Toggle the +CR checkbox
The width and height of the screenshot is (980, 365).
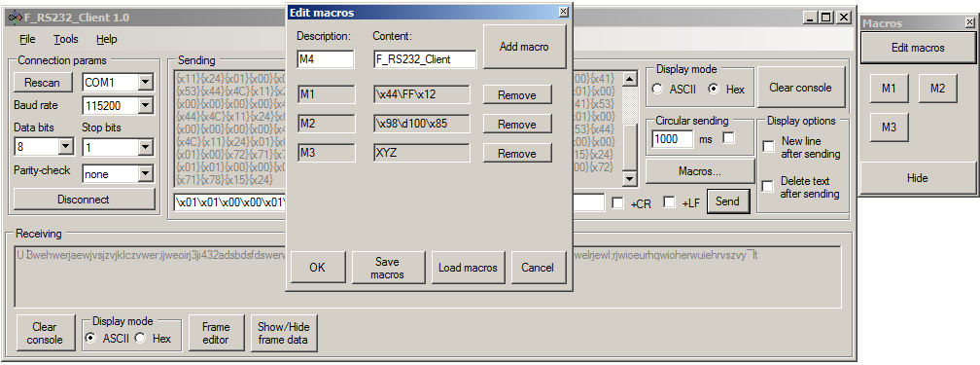tap(617, 202)
